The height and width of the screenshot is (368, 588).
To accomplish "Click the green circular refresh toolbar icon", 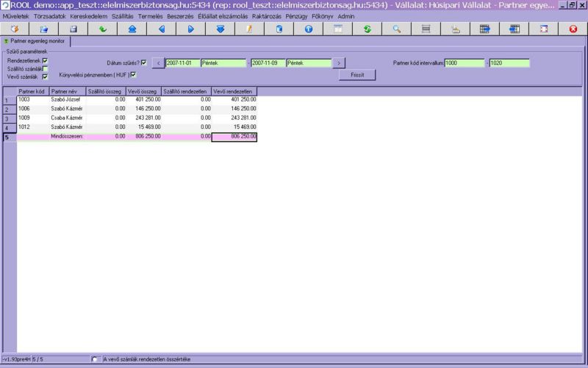I will click(367, 29).
